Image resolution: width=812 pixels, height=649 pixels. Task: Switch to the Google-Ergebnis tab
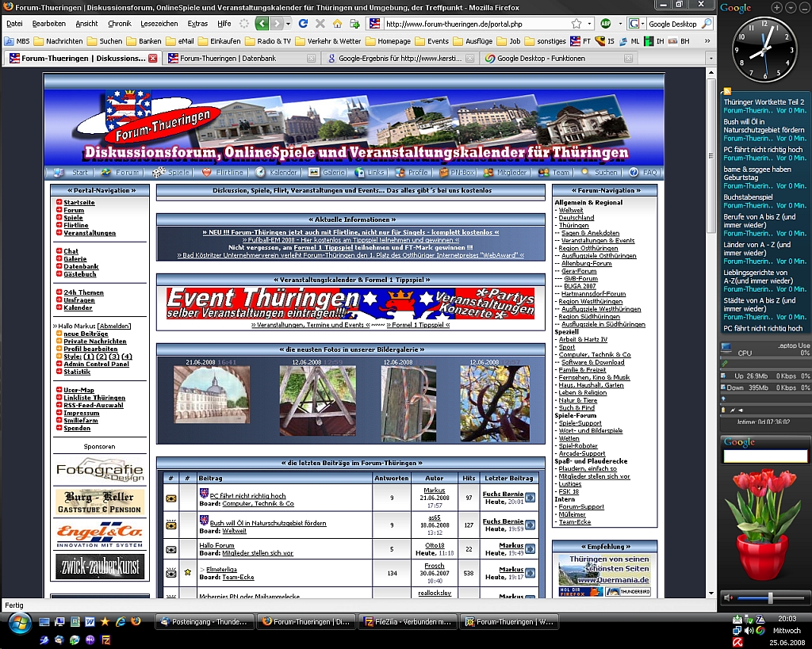coord(400,59)
